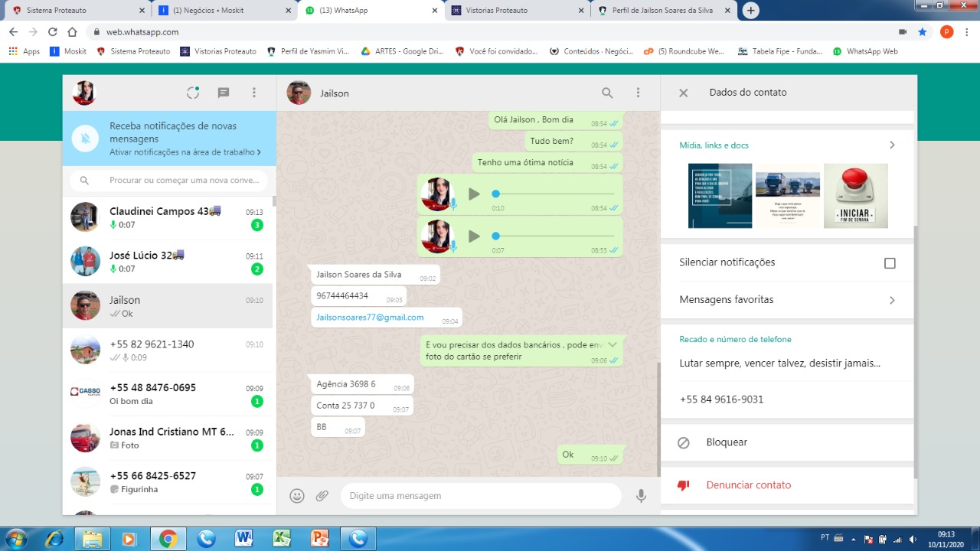Click Denunciar contato
The height and width of the screenshot is (551, 980).
[748, 485]
